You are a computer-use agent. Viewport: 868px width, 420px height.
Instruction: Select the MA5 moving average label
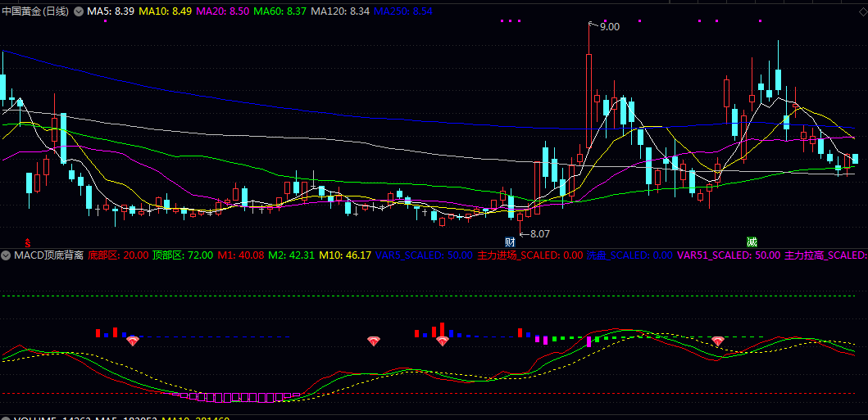point(111,12)
